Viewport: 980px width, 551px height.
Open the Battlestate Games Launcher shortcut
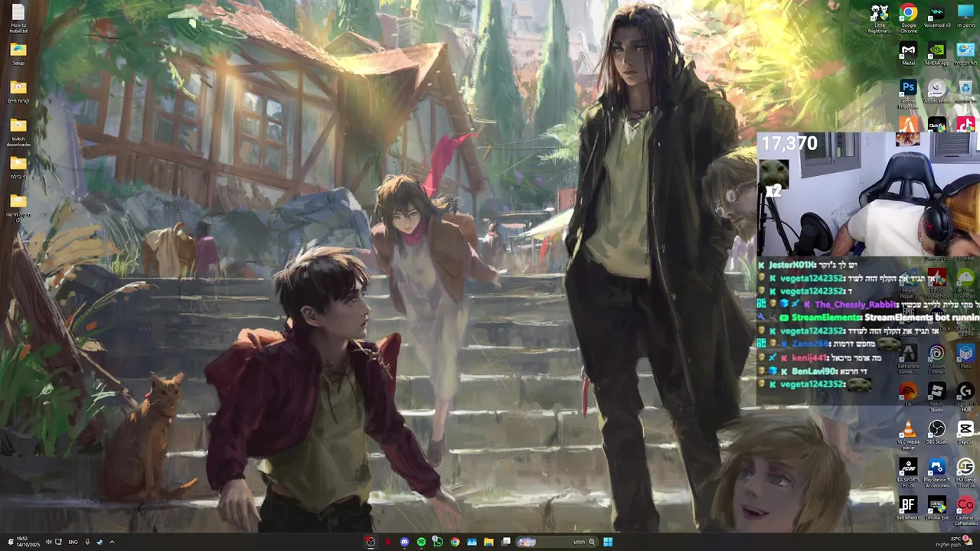pyautogui.click(x=908, y=358)
